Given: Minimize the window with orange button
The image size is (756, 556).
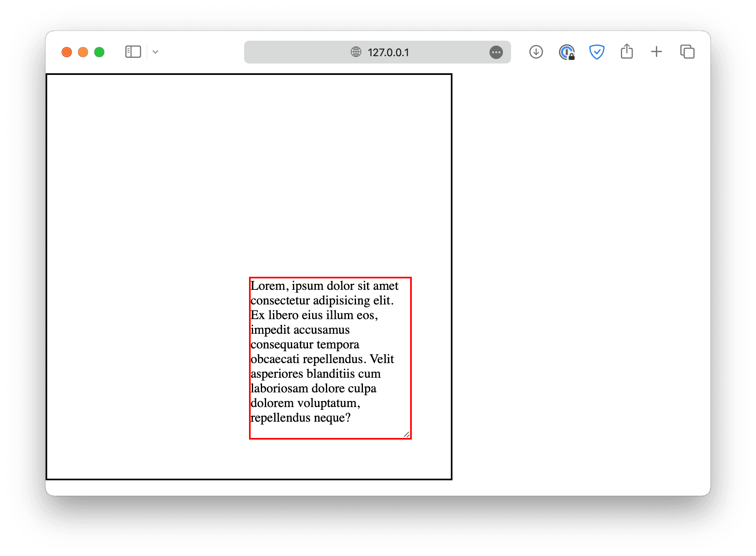Looking at the screenshot, I should (83, 52).
